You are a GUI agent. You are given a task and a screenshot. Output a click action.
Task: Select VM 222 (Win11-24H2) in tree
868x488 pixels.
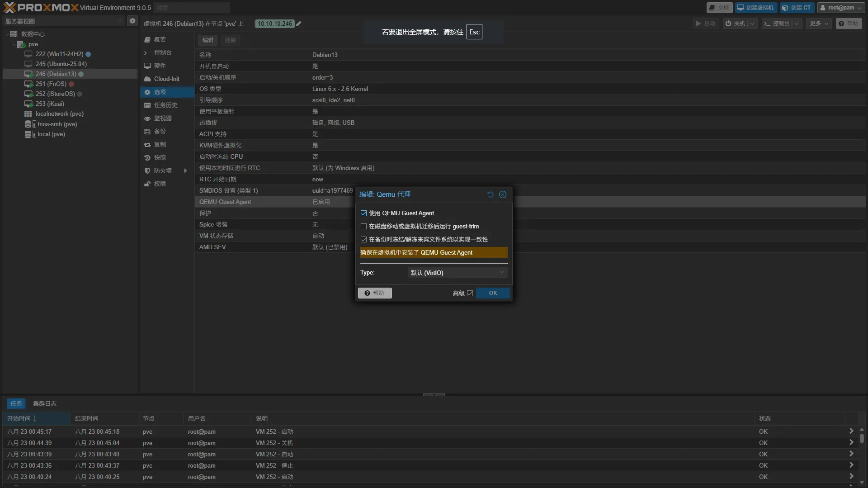[59, 54]
